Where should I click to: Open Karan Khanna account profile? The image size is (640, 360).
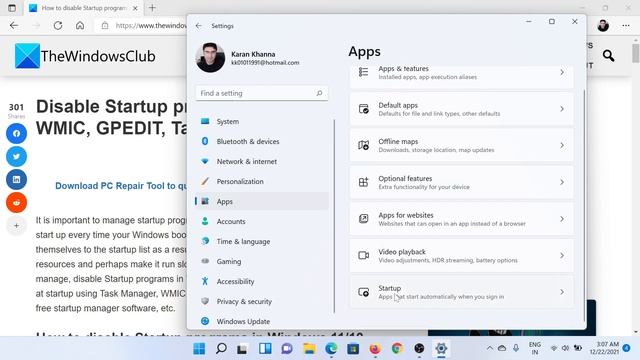coord(248,58)
